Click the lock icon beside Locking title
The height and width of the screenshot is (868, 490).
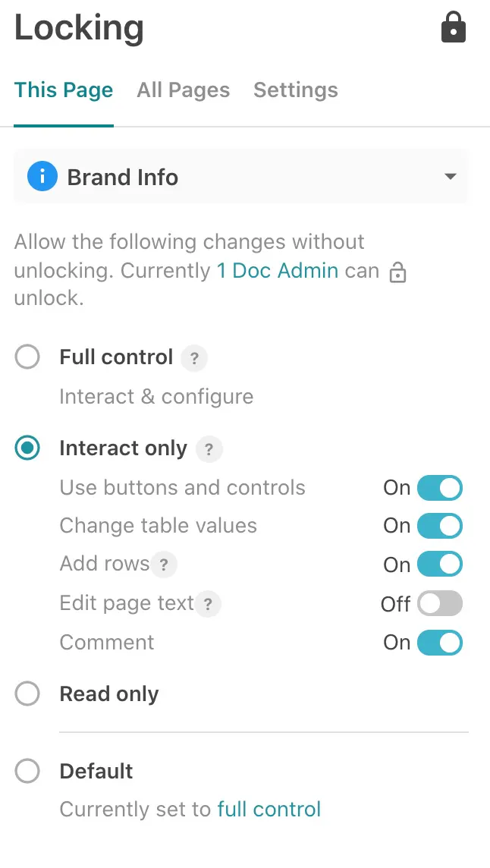tap(454, 29)
